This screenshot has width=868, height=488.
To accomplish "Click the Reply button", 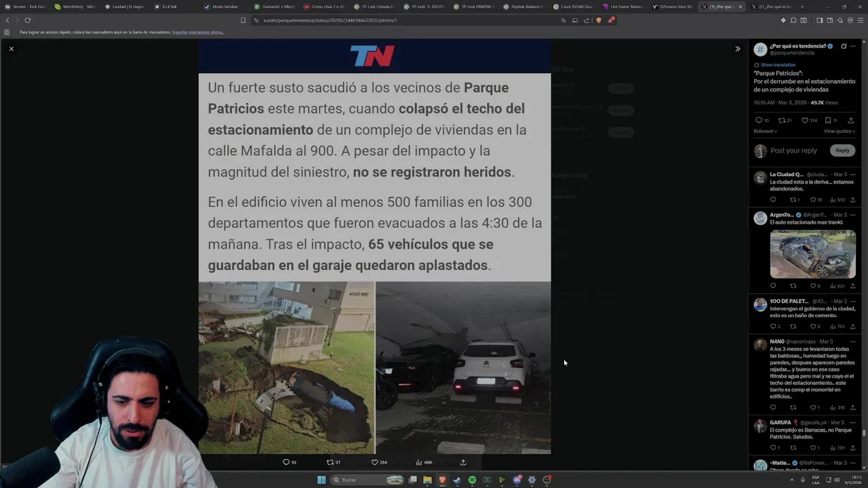I will pos(842,150).
